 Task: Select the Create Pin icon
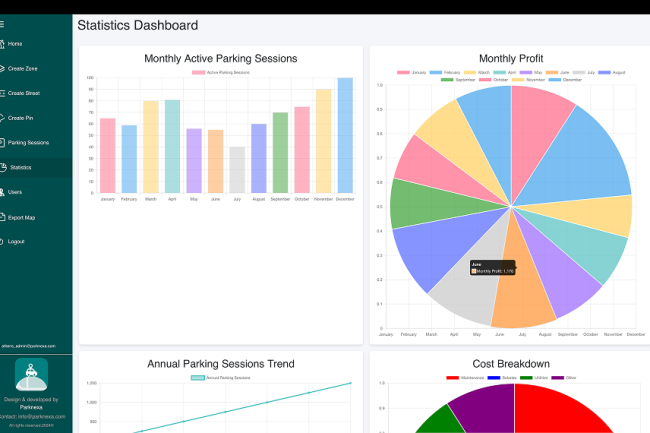3,118
